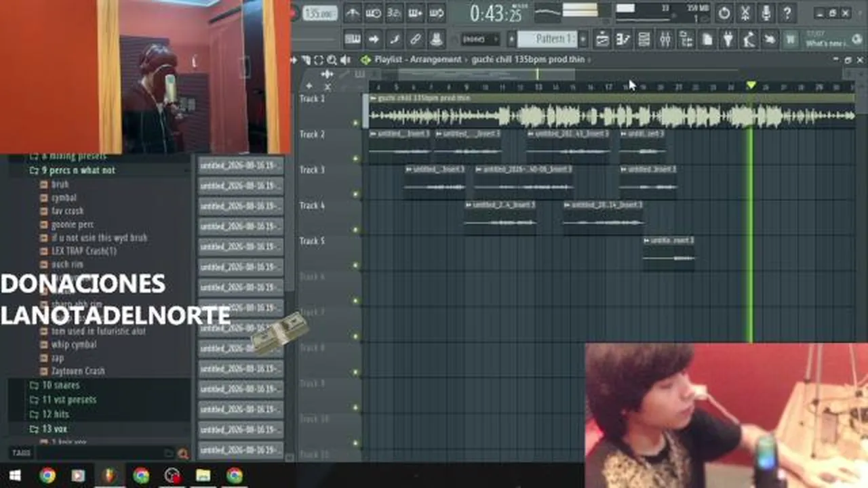Mute Track 5 with its green dot
Viewport: 868px width, 488px height.
tap(356, 266)
